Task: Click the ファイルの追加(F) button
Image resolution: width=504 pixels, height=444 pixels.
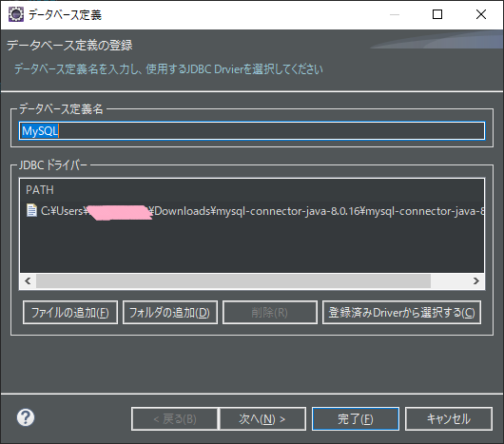Action: coord(70,312)
